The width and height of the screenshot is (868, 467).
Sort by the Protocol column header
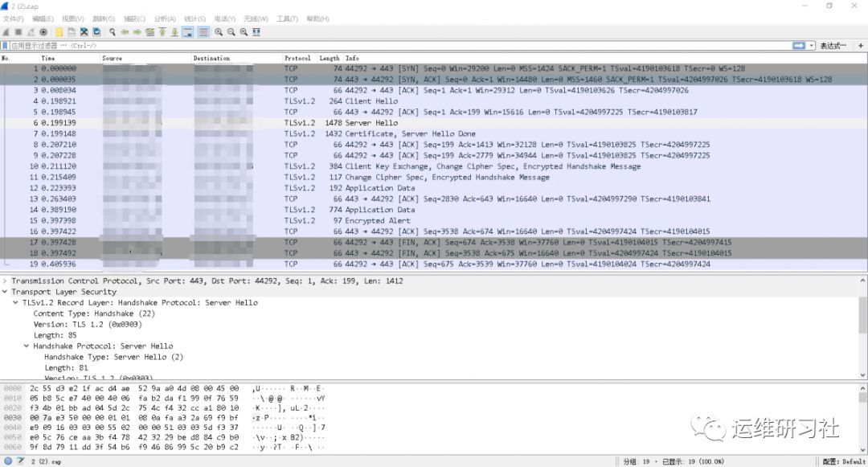297,58
